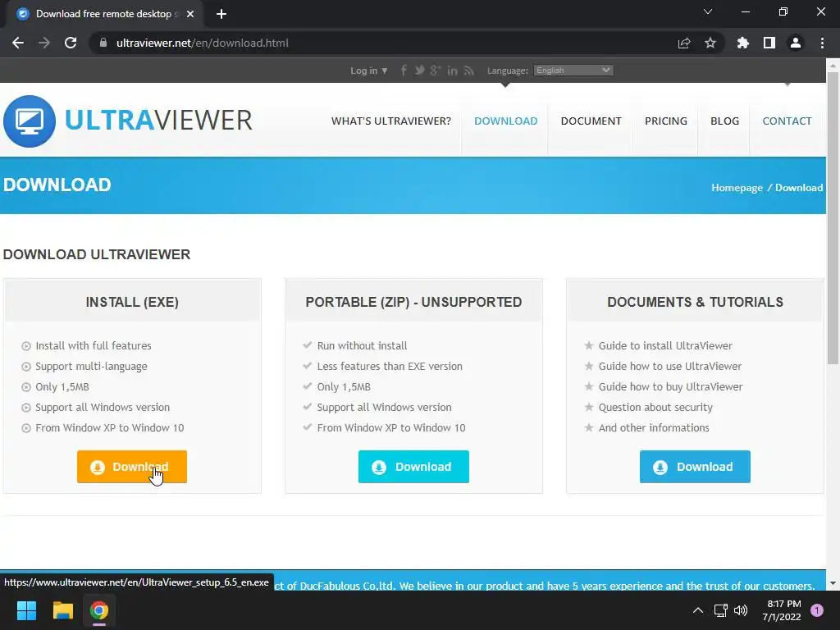Image resolution: width=840 pixels, height=630 pixels.
Task: Close the Download free remote desktop tab
Action: click(190, 14)
